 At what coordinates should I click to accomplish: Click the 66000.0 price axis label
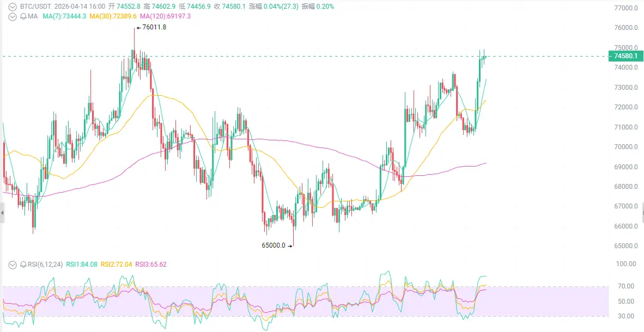pyautogui.click(x=625, y=226)
